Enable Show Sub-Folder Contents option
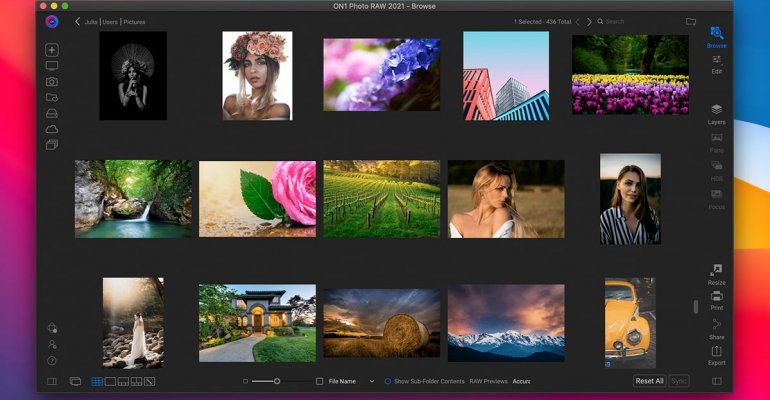 pos(388,381)
